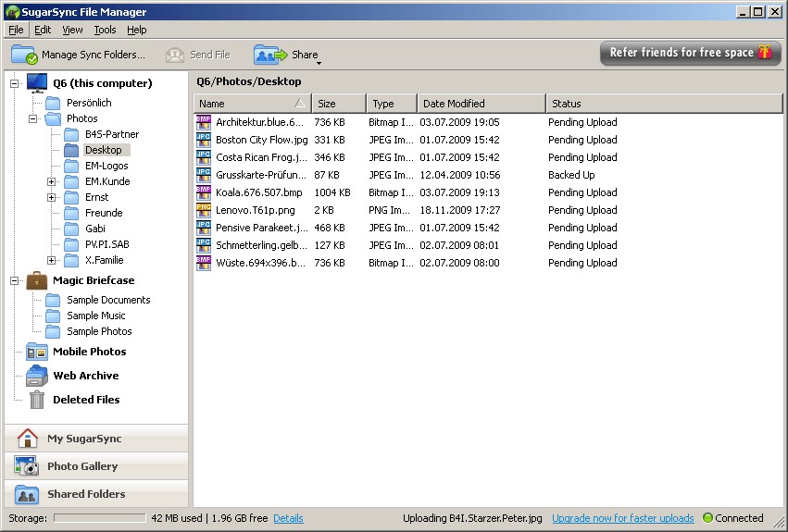Click Upgrade now for faster uploads link

[622, 518]
